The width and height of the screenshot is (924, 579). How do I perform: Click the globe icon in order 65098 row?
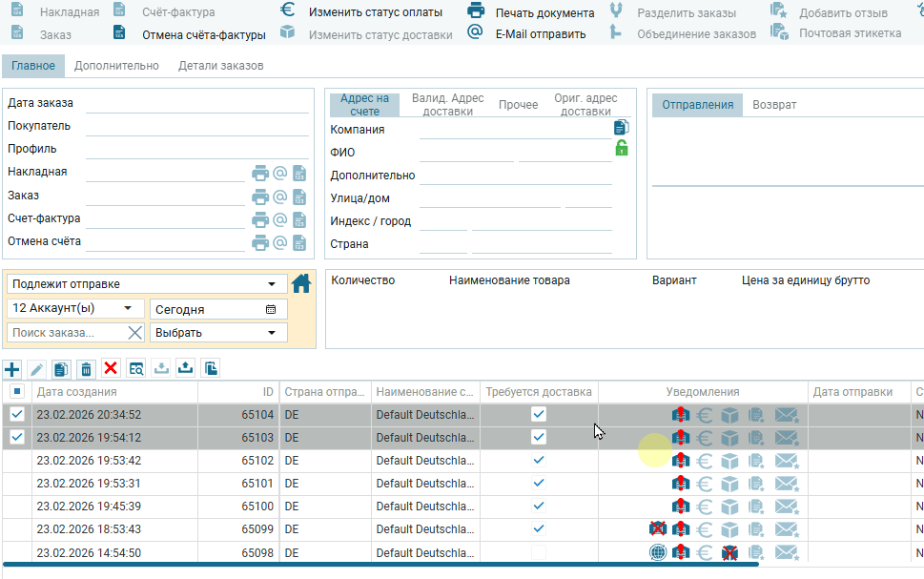(x=657, y=552)
